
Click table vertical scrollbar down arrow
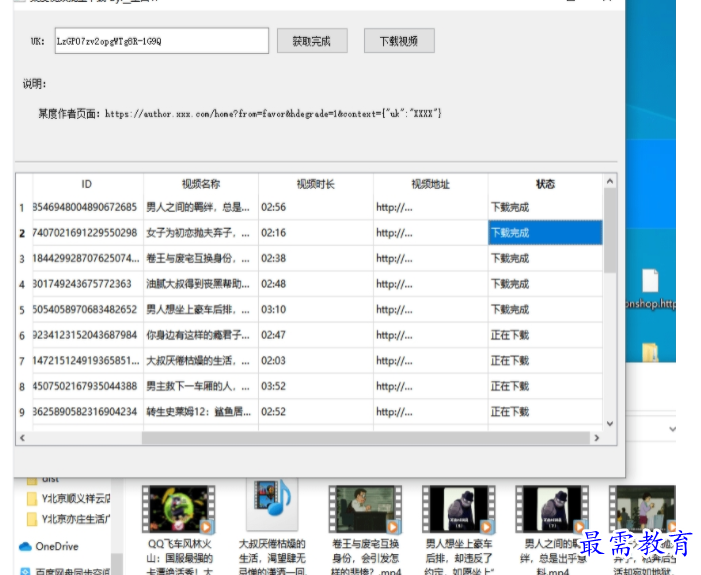(x=610, y=423)
